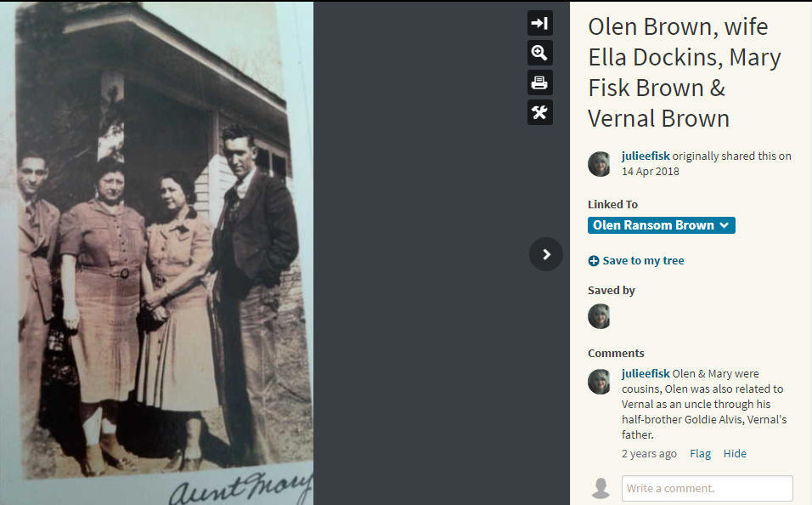
Task: Click the commenter avatar beside the comment
Action: pos(599,382)
